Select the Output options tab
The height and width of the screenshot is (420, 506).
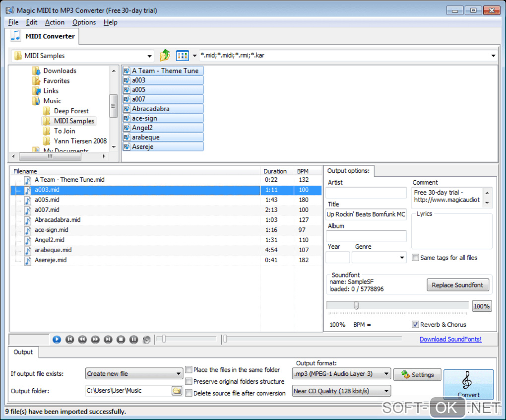tap(349, 171)
